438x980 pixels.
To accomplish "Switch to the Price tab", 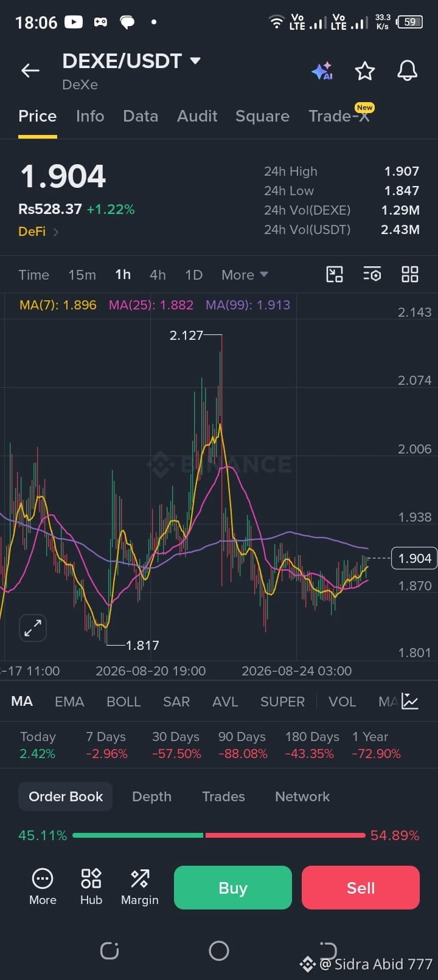I will pyautogui.click(x=38, y=116).
